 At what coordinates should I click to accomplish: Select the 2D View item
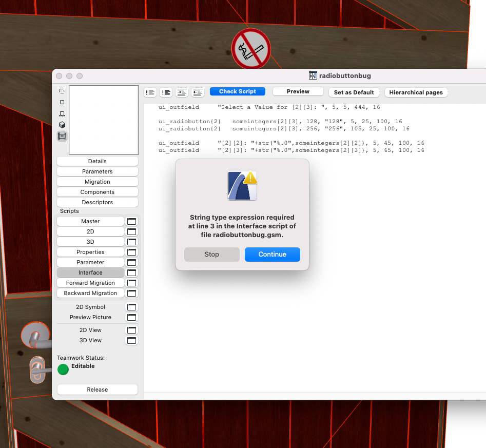[90, 330]
